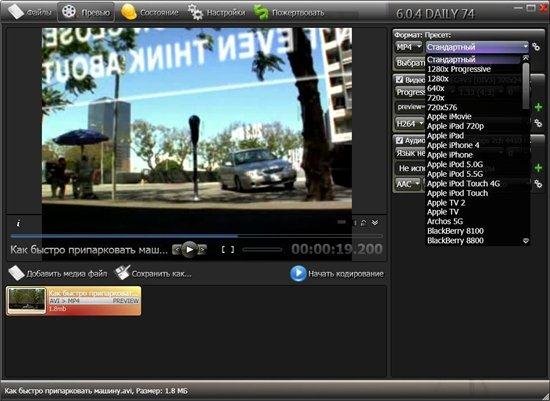The height and width of the screenshot is (401, 550).
Task: Click the video seek progress bar
Action: 196,236
